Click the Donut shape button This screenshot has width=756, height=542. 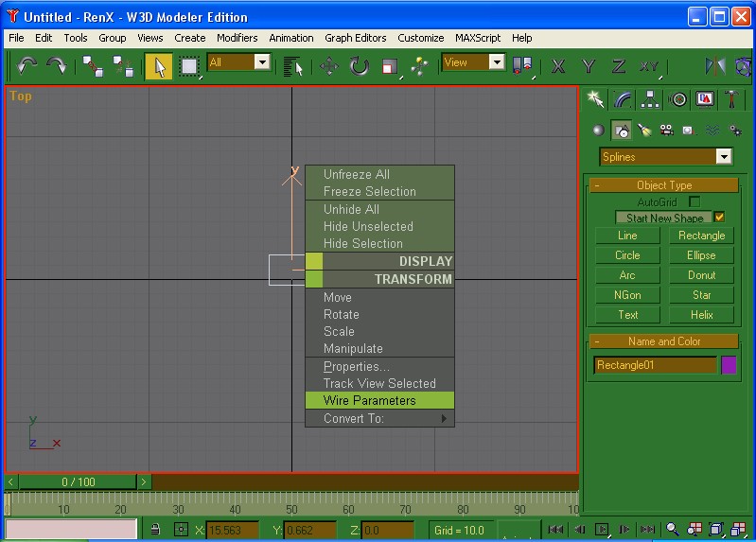[701, 275]
